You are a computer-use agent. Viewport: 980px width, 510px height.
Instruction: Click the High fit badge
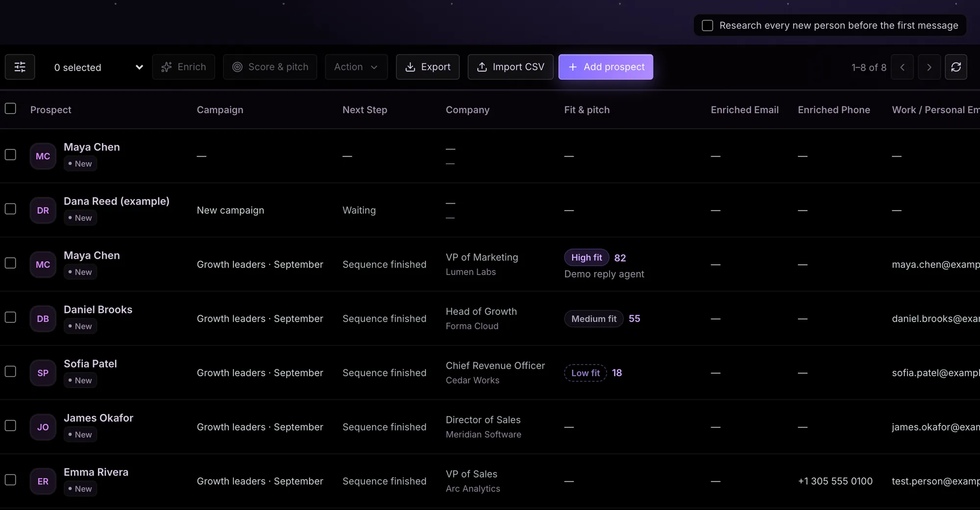[586, 258]
